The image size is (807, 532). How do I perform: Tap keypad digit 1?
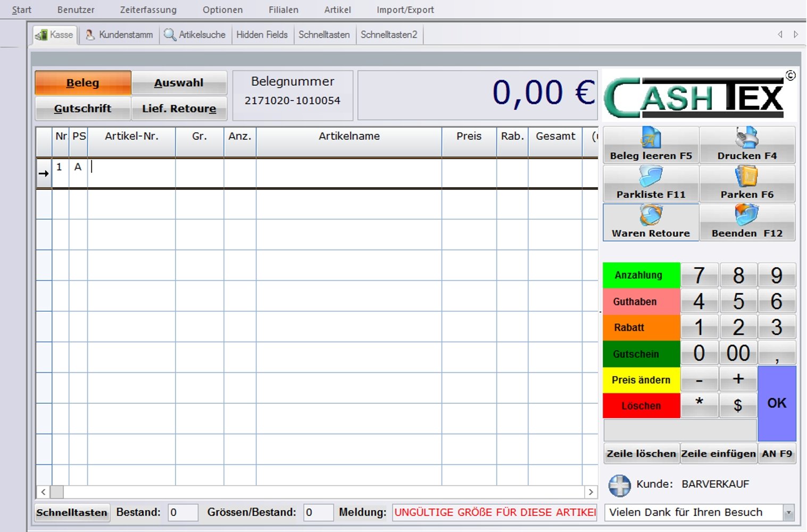700,327
